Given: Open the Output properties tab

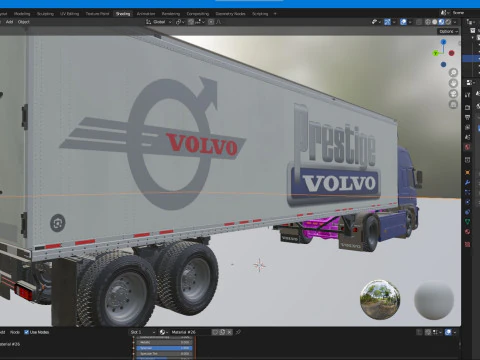Looking at the screenshot, I should point(467,117).
